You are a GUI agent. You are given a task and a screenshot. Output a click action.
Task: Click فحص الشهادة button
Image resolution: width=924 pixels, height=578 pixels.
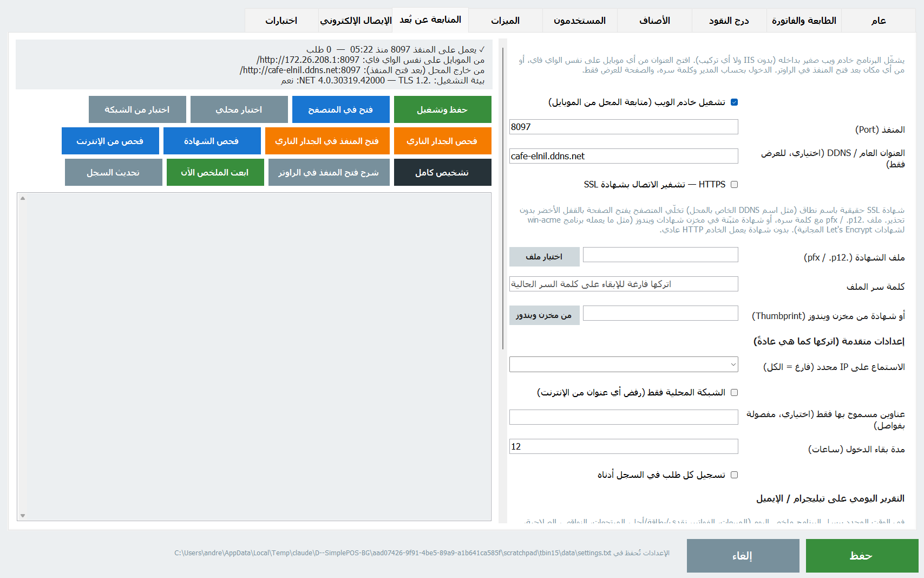tap(212, 141)
